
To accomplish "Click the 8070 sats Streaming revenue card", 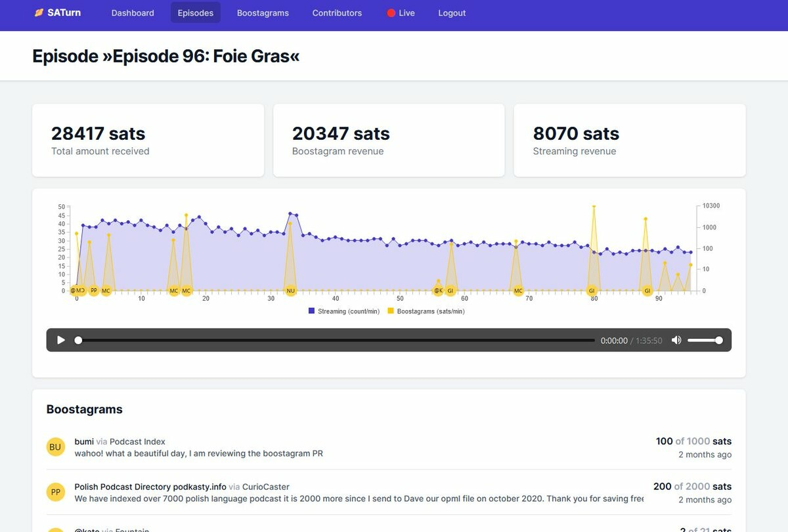I will tap(630, 140).
